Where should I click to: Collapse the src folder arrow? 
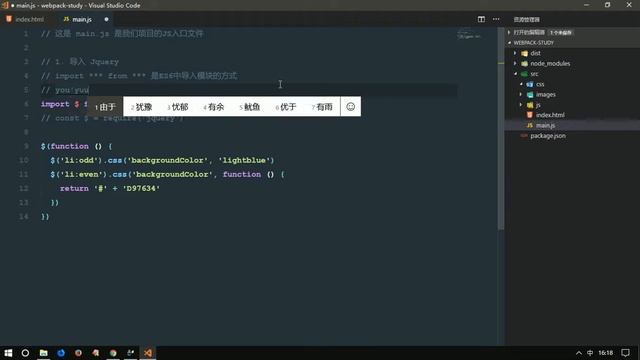coord(516,74)
